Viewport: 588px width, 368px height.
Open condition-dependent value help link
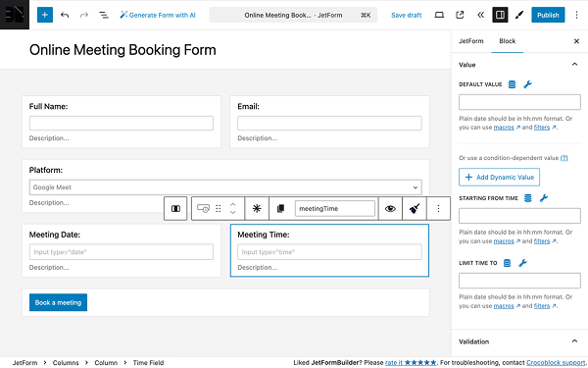pyautogui.click(x=564, y=158)
